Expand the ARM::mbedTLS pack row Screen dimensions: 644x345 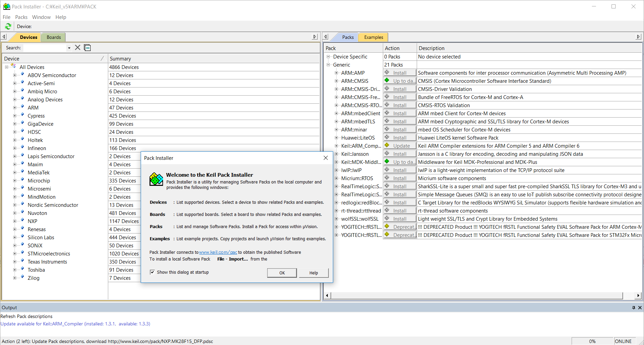(336, 122)
